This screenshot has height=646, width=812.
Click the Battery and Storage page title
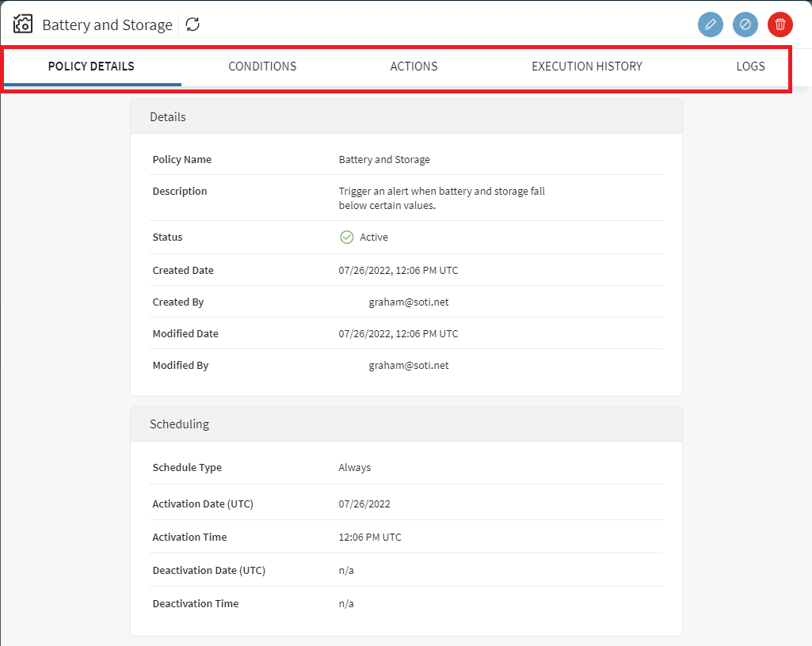pos(107,25)
